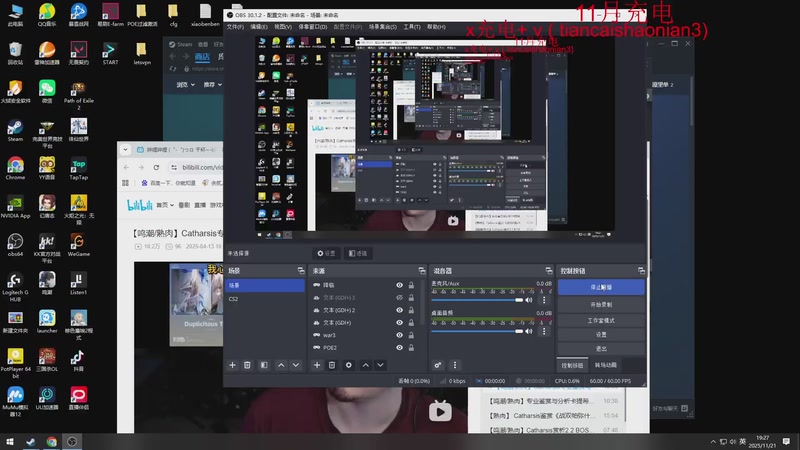
Task: Open 设置 settings from Controls panel
Action: point(601,335)
